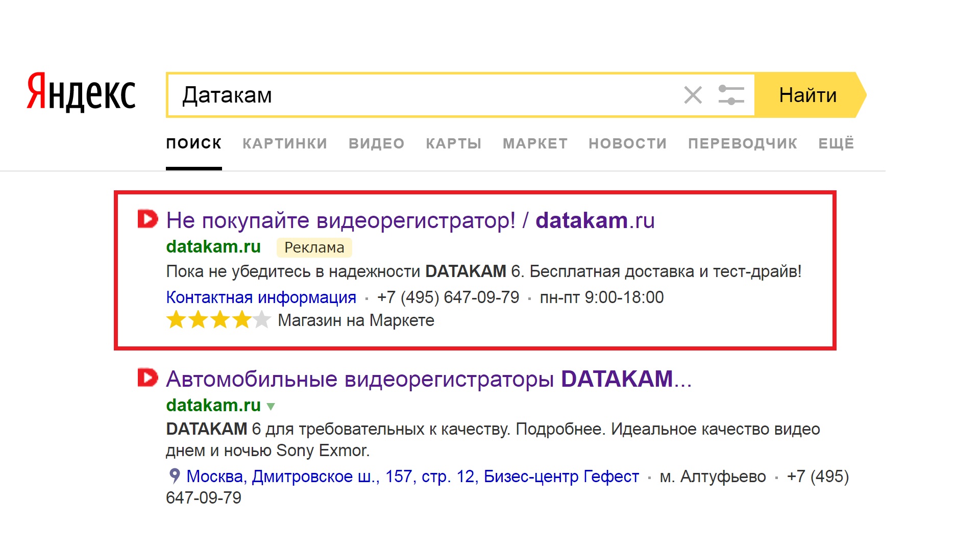
Task: Open the Переводчик tab
Action: pos(742,144)
